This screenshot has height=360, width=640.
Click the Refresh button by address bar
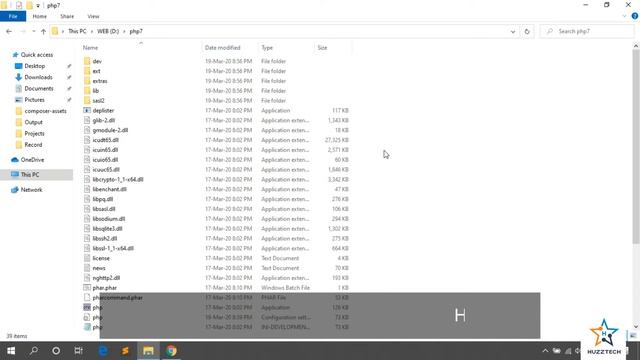pos(527,31)
